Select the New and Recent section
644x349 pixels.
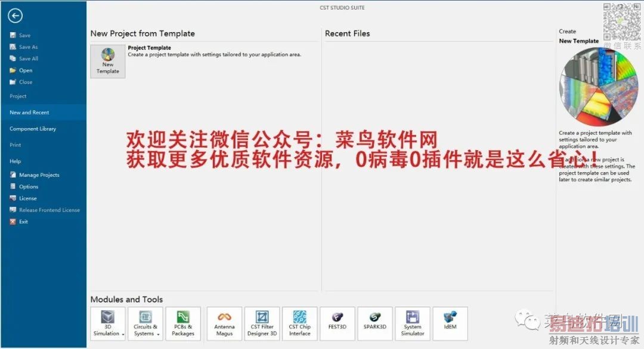44,113
